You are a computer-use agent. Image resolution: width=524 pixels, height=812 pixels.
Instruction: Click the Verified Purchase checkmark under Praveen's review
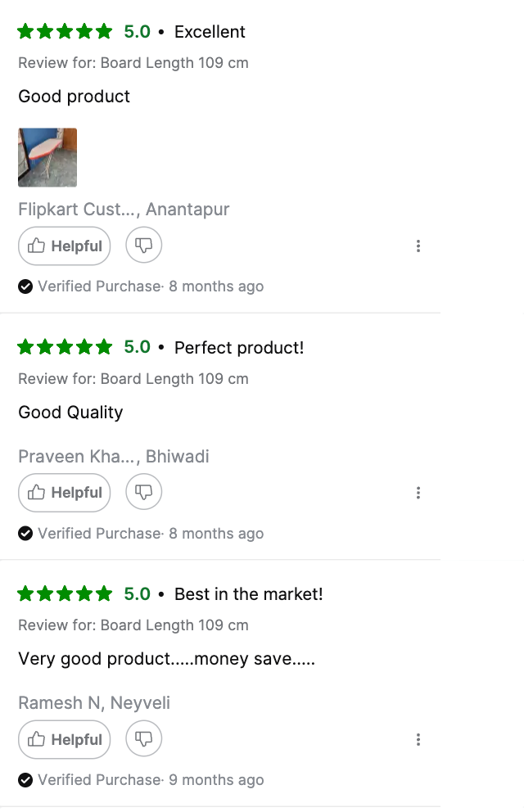(x=25, y=534)
